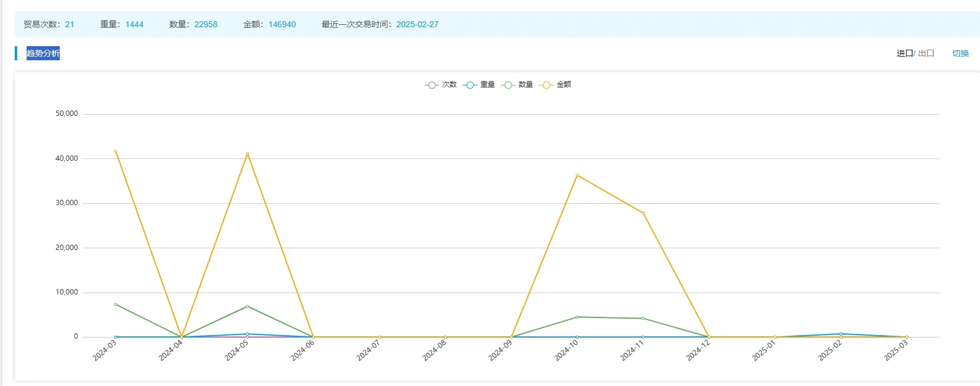Click the green 数量 point at 2024-03
980x386 pixels.
pos(115,304)
